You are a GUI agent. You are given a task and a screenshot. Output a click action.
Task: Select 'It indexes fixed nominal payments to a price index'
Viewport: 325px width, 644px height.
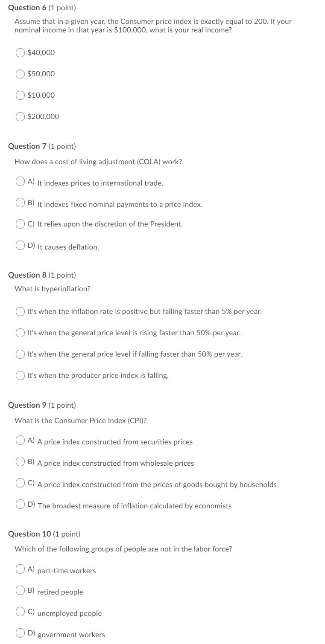coord(20,203)
